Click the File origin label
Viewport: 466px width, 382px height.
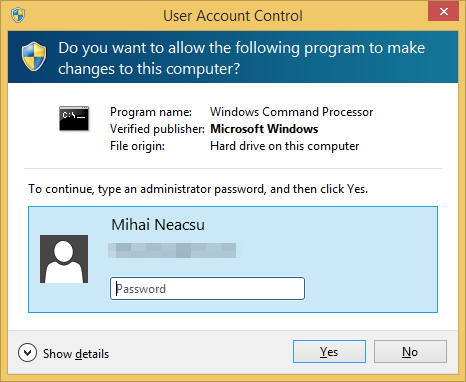(x=137, y=146)
